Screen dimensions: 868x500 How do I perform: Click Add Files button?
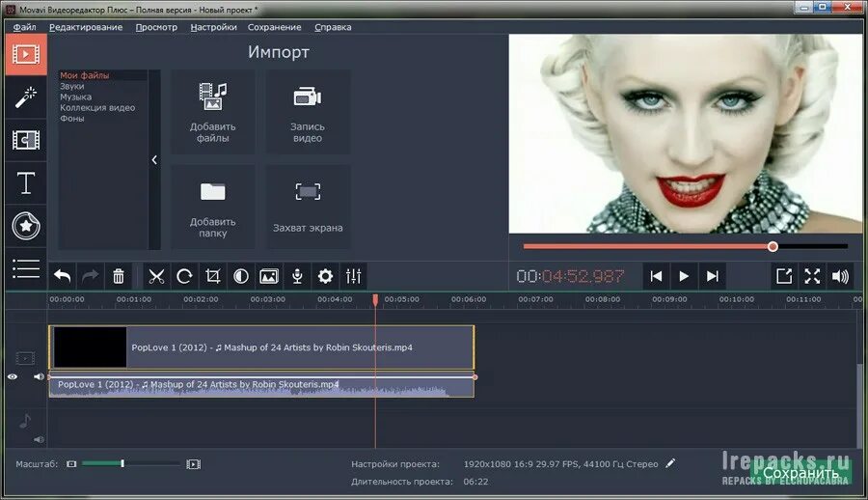click(212, 112)
